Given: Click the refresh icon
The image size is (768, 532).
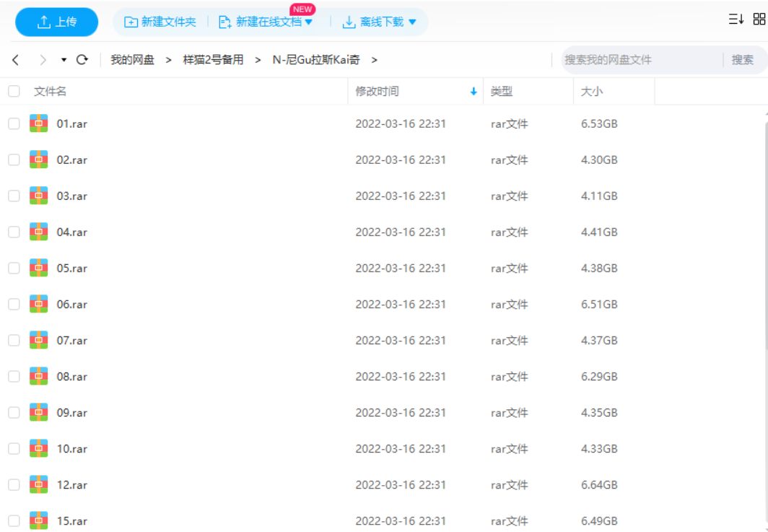Looking at the screenshot, I should click(82, 60).
